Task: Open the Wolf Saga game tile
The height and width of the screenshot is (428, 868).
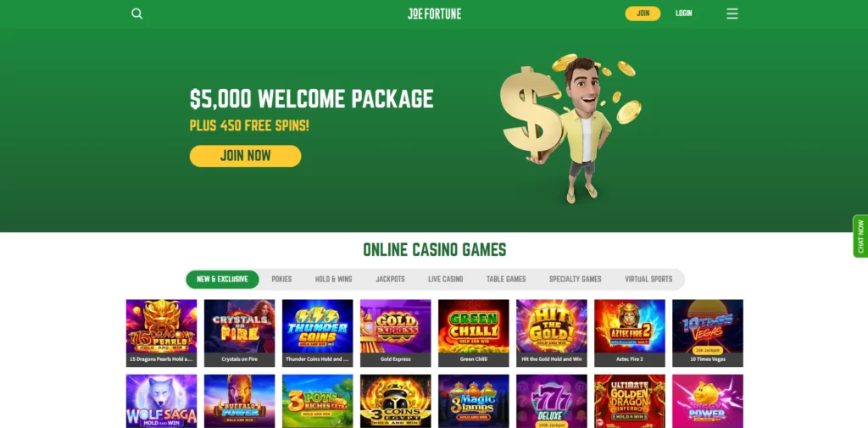Action: pyautogui.click(x=161, y=401)
